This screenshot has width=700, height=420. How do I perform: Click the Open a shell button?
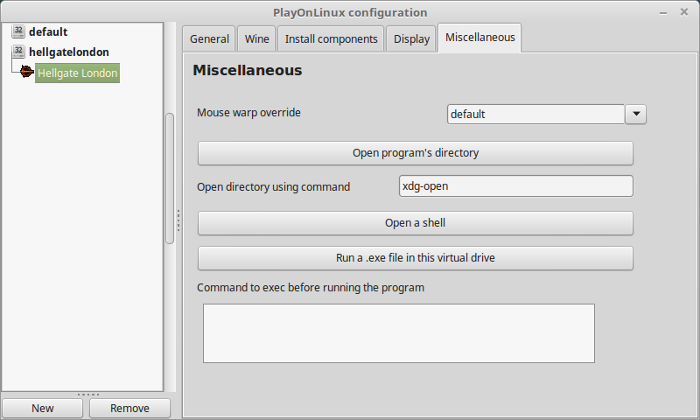[416, 223]
